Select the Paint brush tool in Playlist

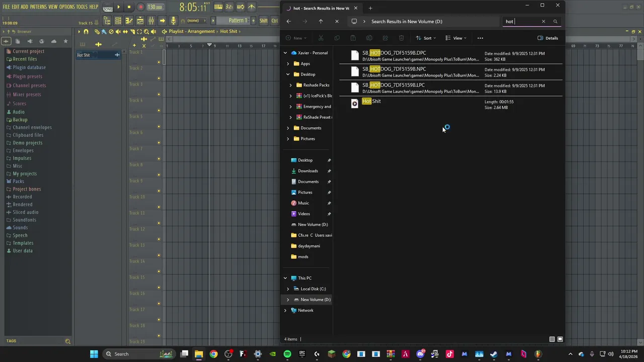(x=104, y=32)
